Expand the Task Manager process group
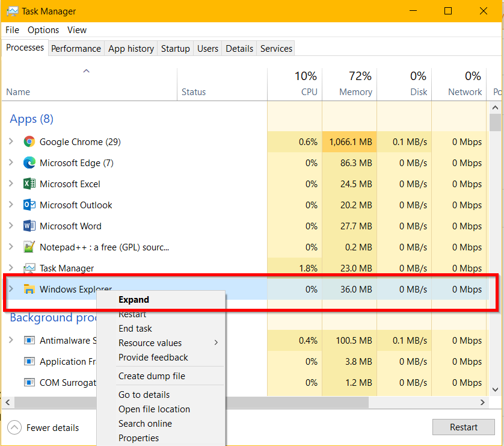 (11, 267)
